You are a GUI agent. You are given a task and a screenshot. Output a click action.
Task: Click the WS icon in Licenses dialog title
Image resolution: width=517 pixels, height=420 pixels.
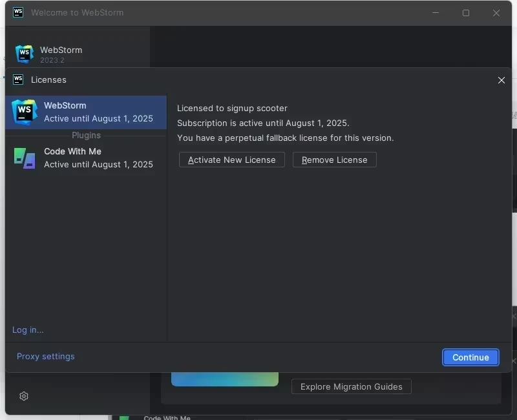[18, 79]
